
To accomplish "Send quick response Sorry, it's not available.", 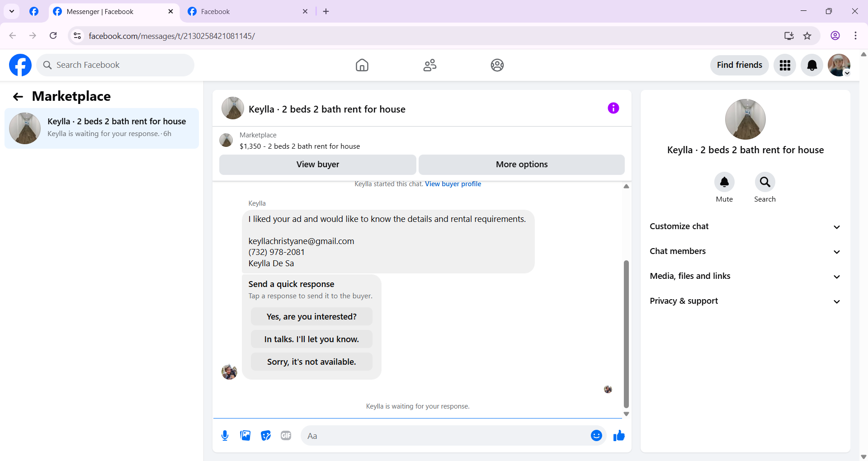I will [x=311, y=362].
